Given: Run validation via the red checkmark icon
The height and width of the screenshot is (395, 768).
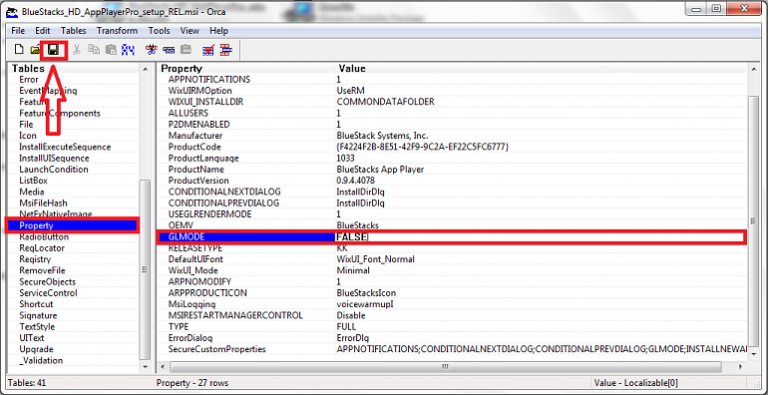Looking at the screenshot, I should tap(209, 49).
